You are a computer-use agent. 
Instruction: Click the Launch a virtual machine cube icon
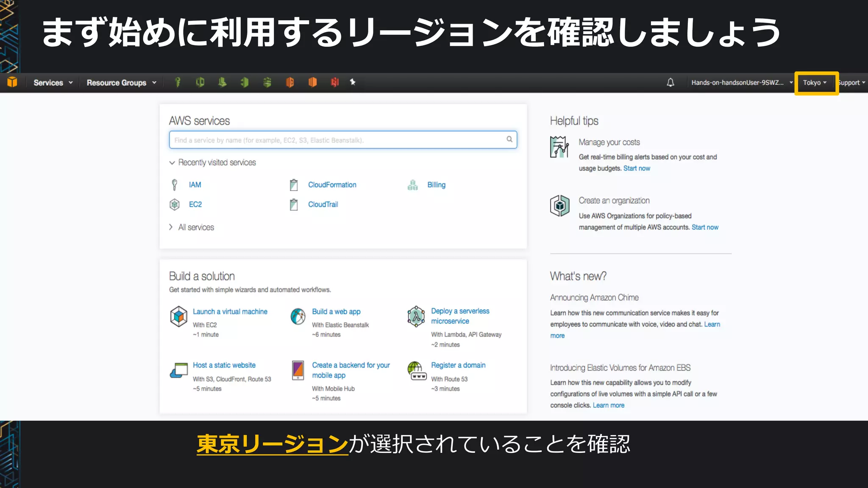(178, 316)
